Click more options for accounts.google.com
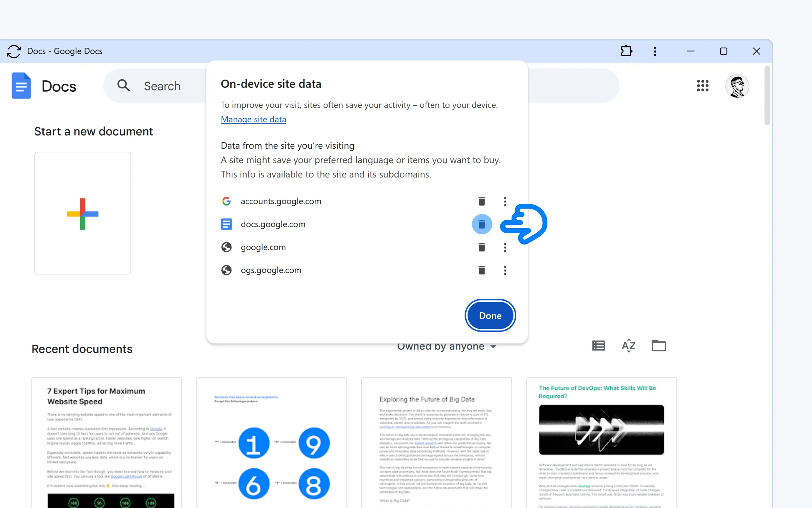812x508 pixels. point(504,201)
